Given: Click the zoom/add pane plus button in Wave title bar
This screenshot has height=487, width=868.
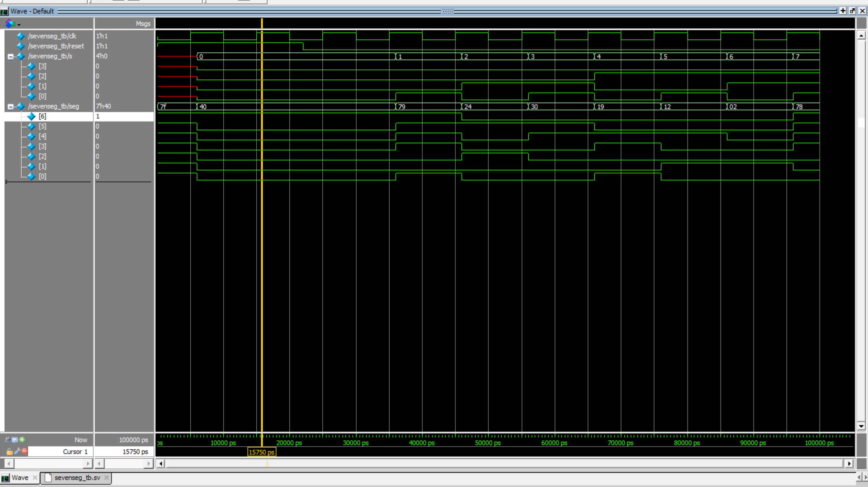Looking at the screenshot, I should pyautogui.click(x=843, y=11).
